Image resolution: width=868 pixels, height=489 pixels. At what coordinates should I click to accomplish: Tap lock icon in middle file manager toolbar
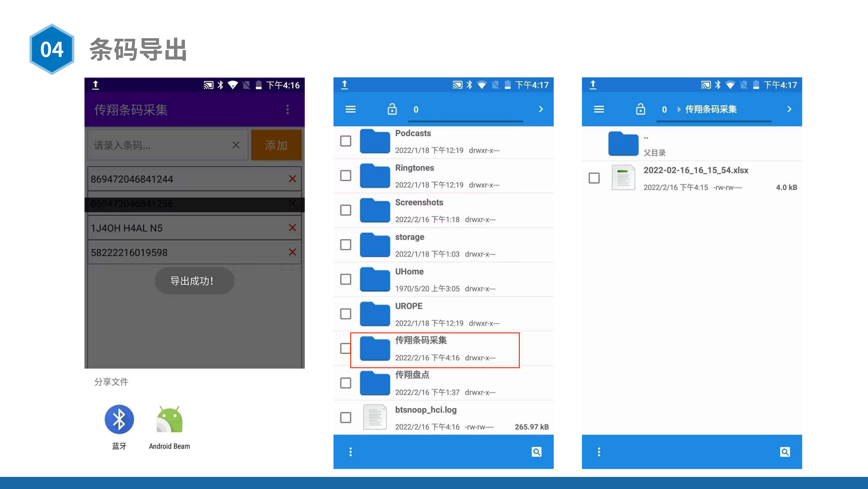[x=392, y=109]
